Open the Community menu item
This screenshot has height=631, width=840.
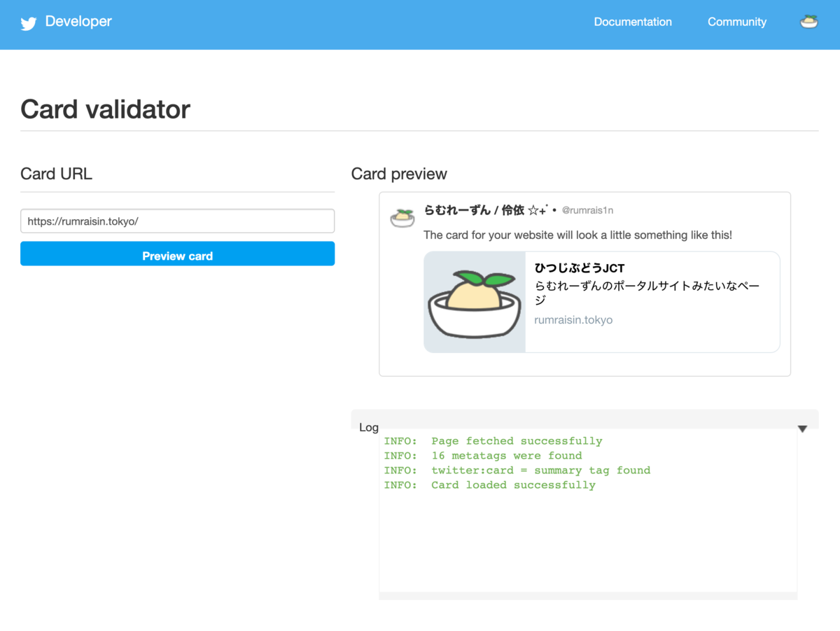736,22
